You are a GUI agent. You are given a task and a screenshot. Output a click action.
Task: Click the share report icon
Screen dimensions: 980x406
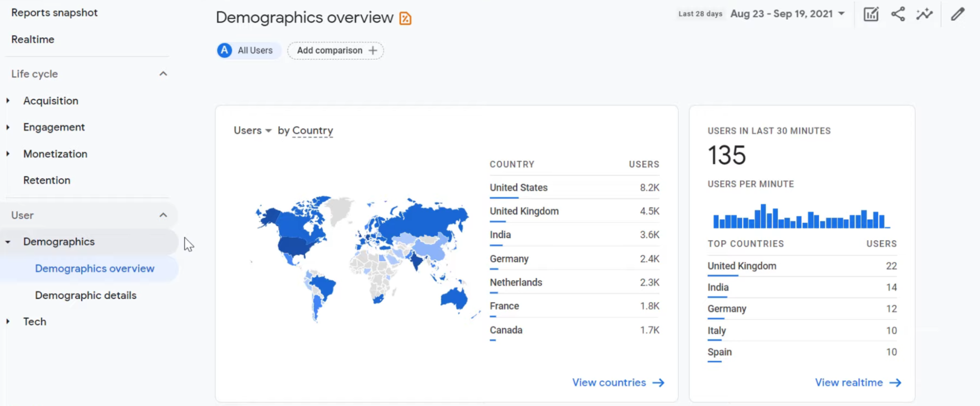click(898, 14)
